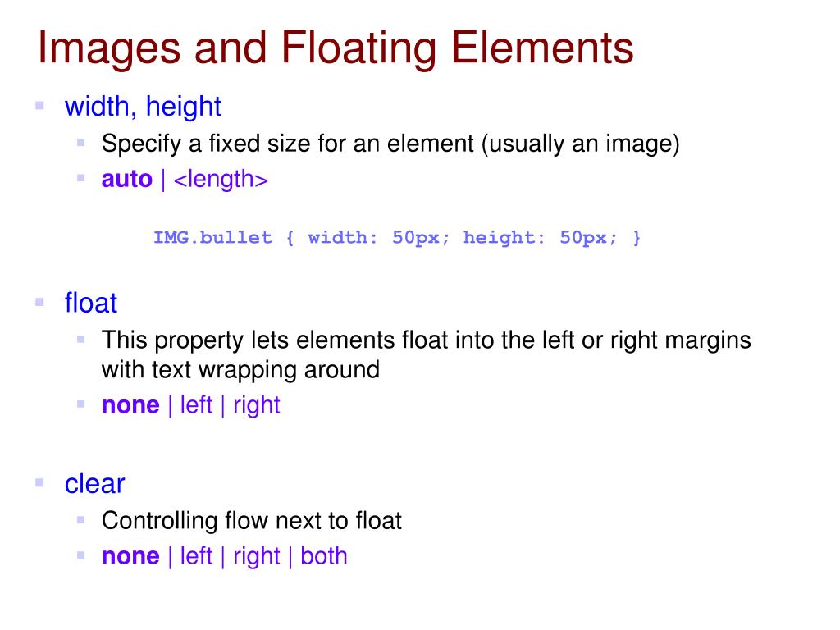This screenshot has height=630, width=840.
Task: Click the text 'with text wrapping around'
Action: pos(240,370)
